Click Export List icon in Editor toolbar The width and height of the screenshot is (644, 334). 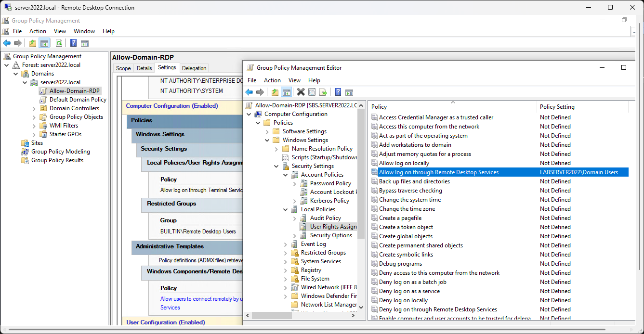[x=323, y=92]
